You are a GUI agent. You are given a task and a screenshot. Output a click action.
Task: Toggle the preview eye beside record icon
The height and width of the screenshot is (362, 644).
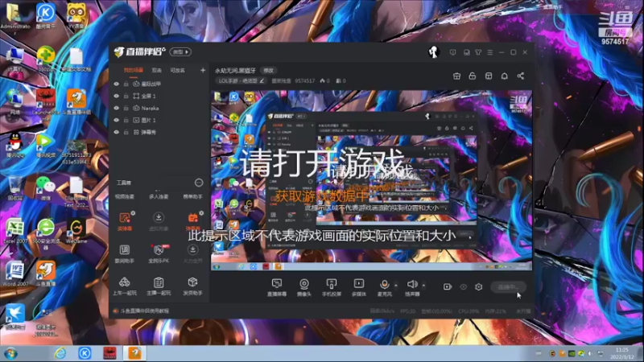pos(464,287)
